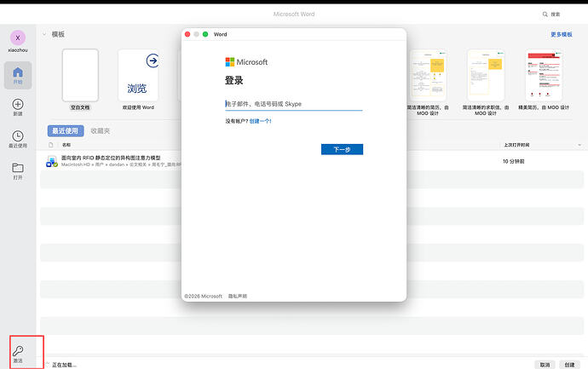Click the New (新建) plus icon
This screenshot has height=369, width=588.
18,104
